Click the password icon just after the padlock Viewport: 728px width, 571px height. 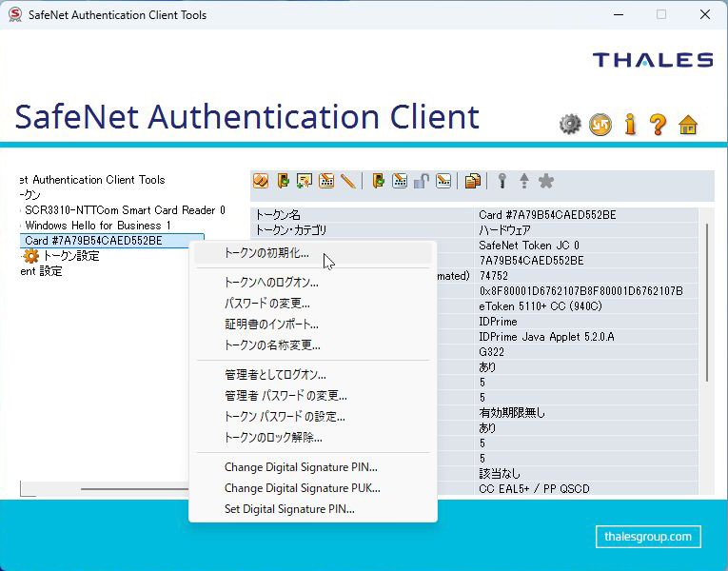click(443, 181)
